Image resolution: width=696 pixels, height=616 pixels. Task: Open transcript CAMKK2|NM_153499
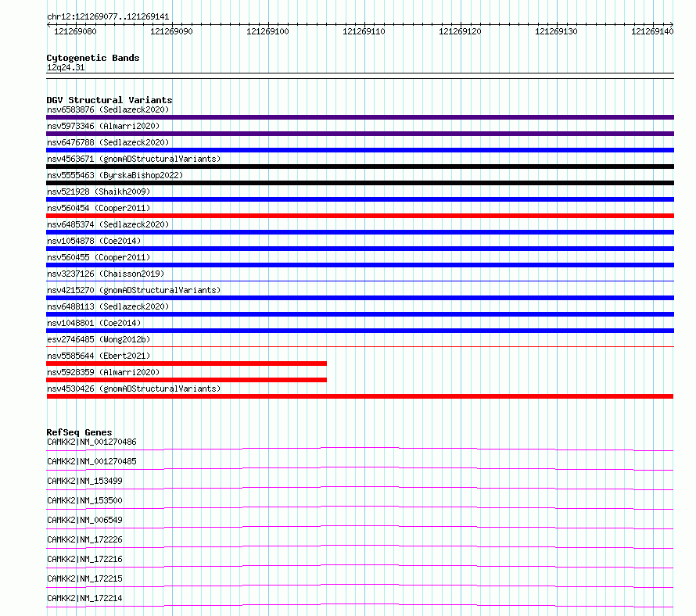coord(84,481)
